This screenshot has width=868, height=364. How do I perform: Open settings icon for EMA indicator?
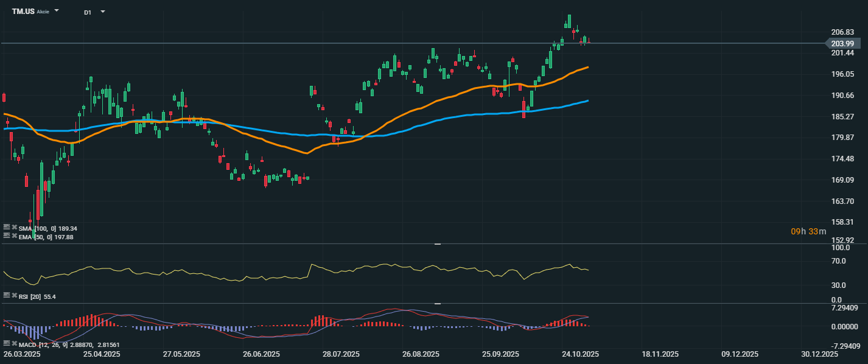(x=7, y=236)
